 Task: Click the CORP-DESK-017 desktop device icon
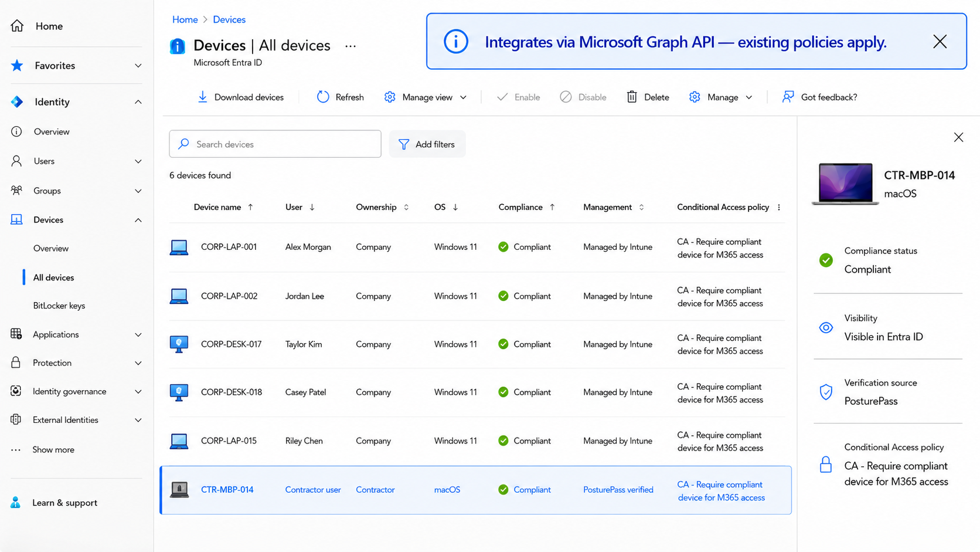[x=179, y=344]
